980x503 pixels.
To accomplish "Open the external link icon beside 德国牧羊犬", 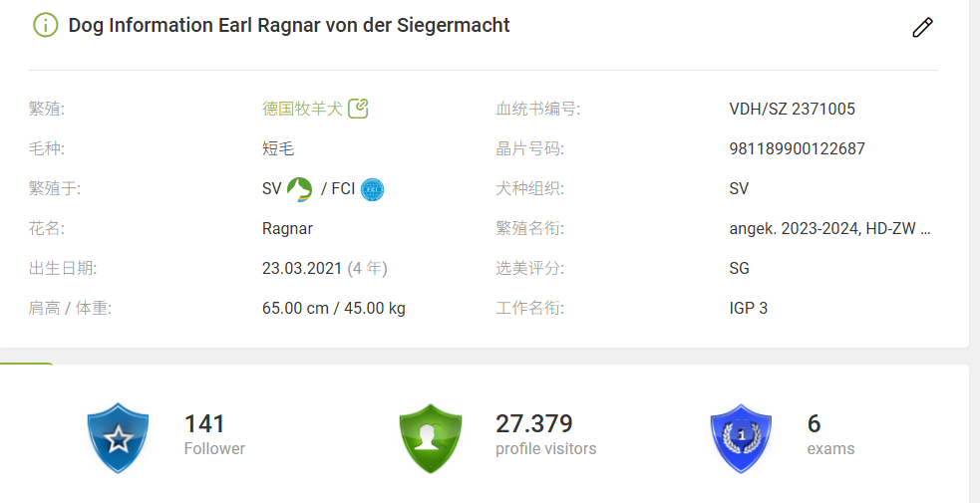I will pyautogui.click(x=358, y=109).
